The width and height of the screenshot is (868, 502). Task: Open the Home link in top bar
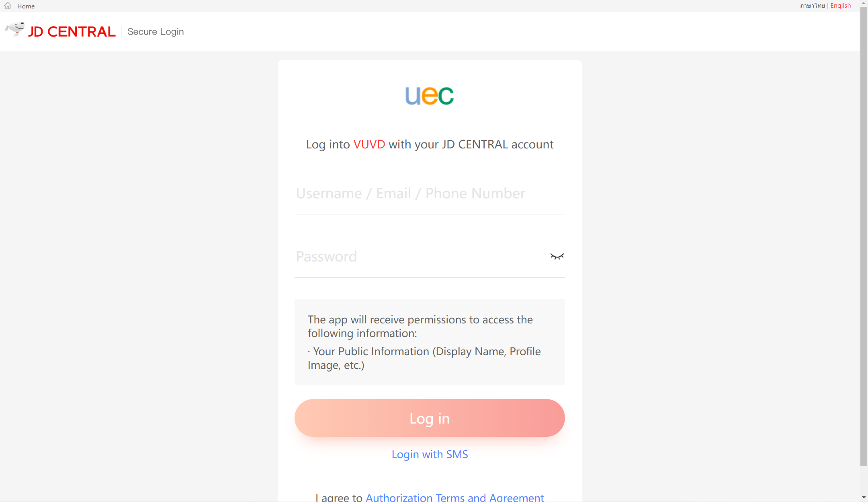coord(26,6)
